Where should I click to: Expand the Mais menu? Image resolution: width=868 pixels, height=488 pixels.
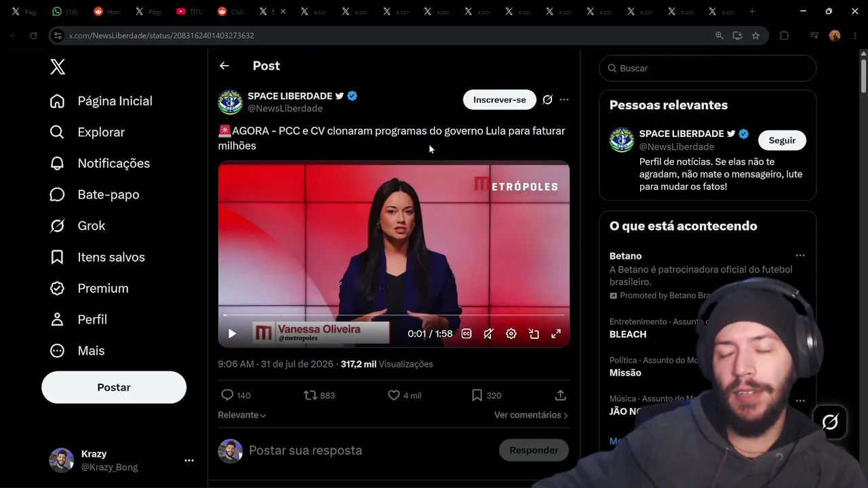pos(77,350)
